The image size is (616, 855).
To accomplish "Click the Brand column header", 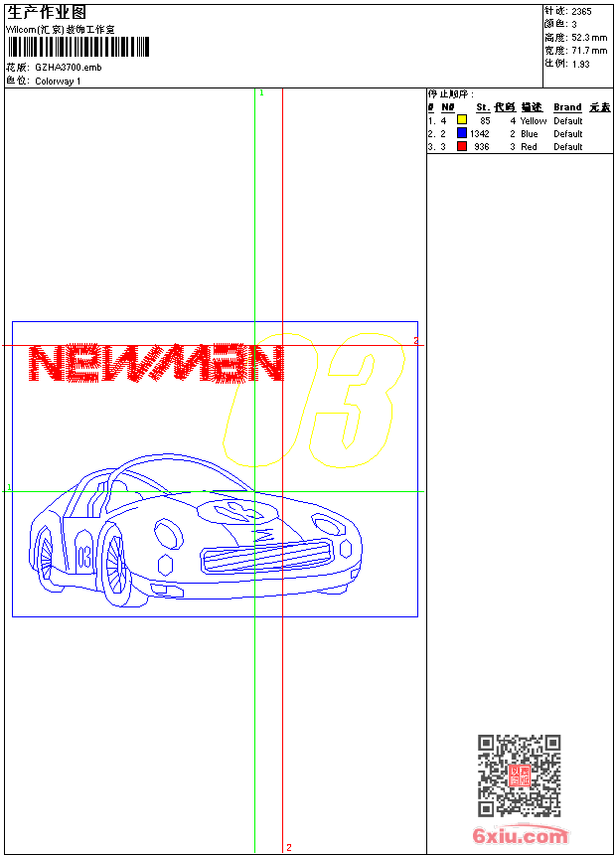I will click(x=567, y=107).
